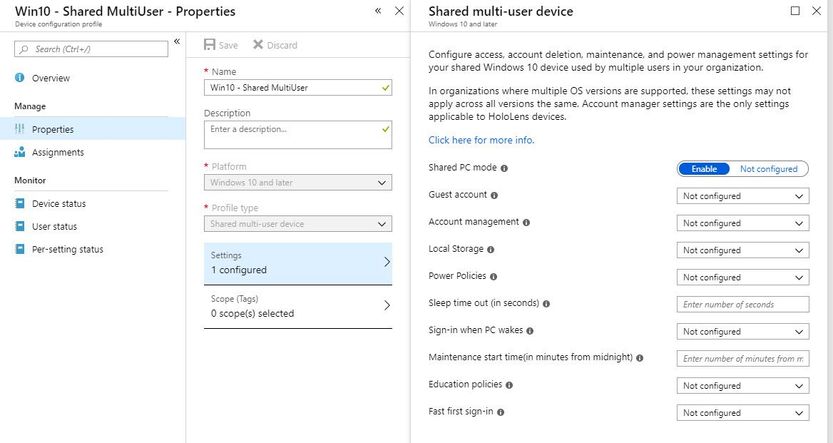Set Shared PC mode to Not configured
Viewport: 833px width, 443px height.
pos(768,169)
